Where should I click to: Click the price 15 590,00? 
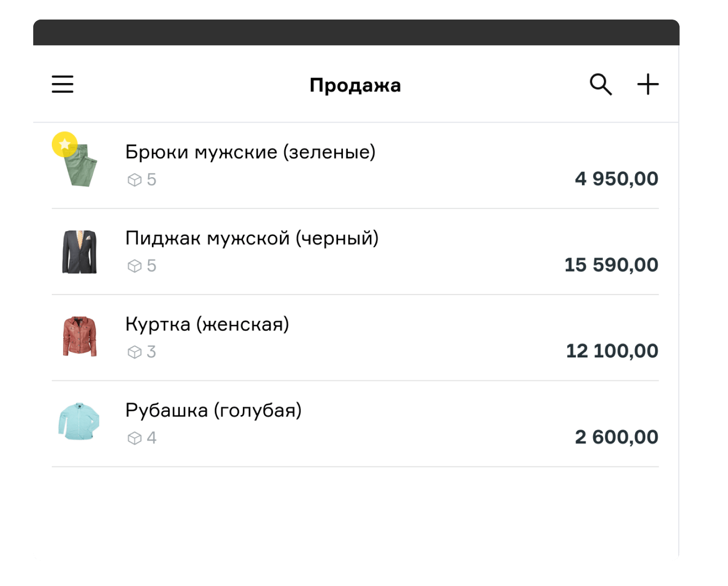click(x=611, y=265)
